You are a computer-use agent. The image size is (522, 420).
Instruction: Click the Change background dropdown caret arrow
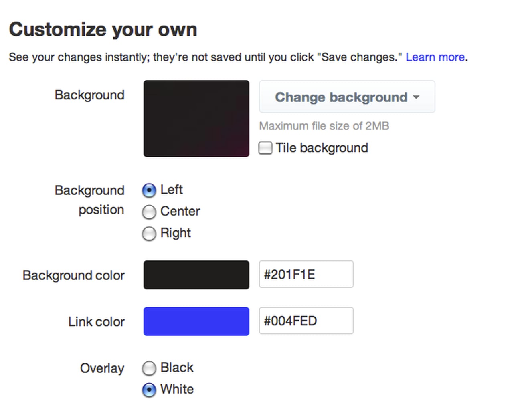[x=416, y=97]
